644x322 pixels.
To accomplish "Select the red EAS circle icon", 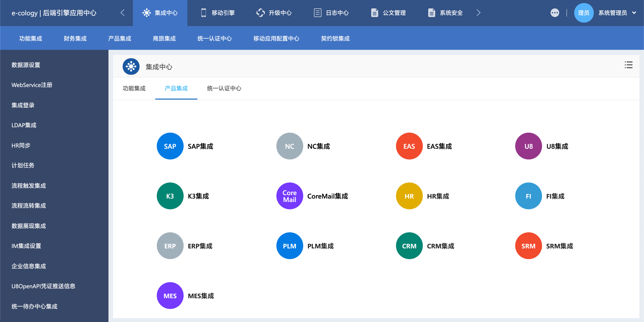I will pos(409,146).
